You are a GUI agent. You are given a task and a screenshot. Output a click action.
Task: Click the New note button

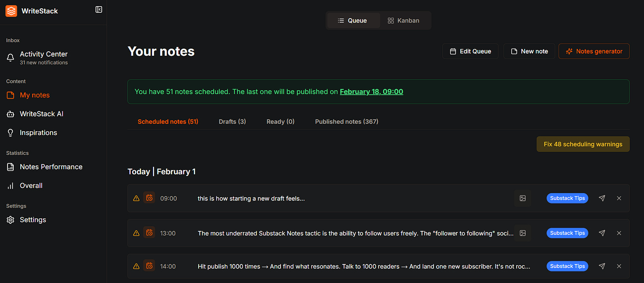click(x=529, y=51)
